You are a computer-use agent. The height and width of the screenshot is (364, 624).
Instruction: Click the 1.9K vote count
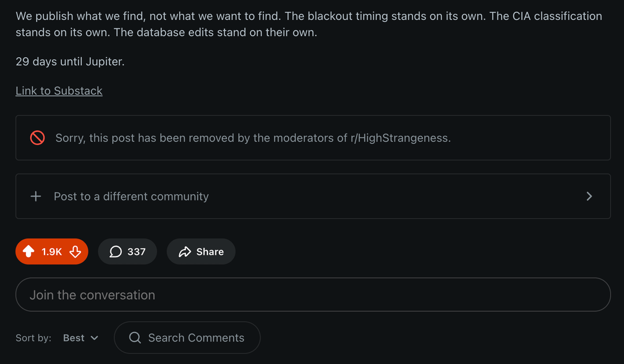51,252
